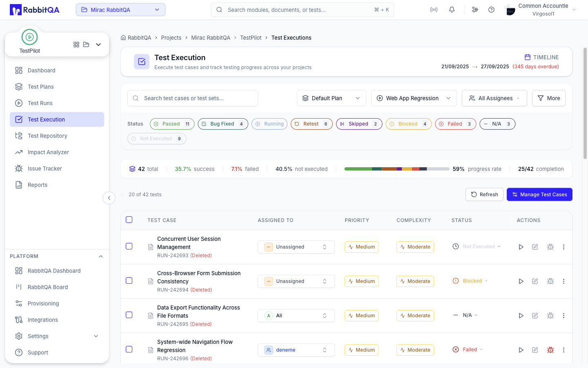Click the Manage Test Cases button
The width and height of the screenshot is (588, 368).
pos(539,195)
